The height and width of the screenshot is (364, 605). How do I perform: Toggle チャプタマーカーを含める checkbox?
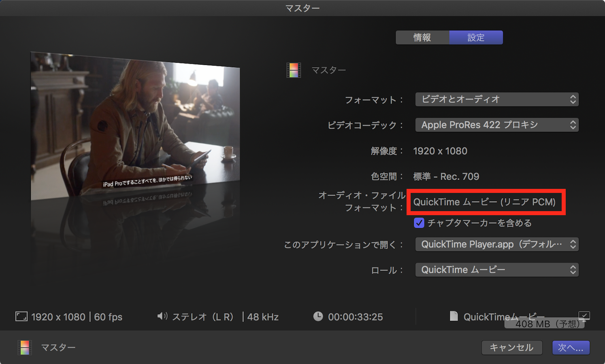click(419, 223)
